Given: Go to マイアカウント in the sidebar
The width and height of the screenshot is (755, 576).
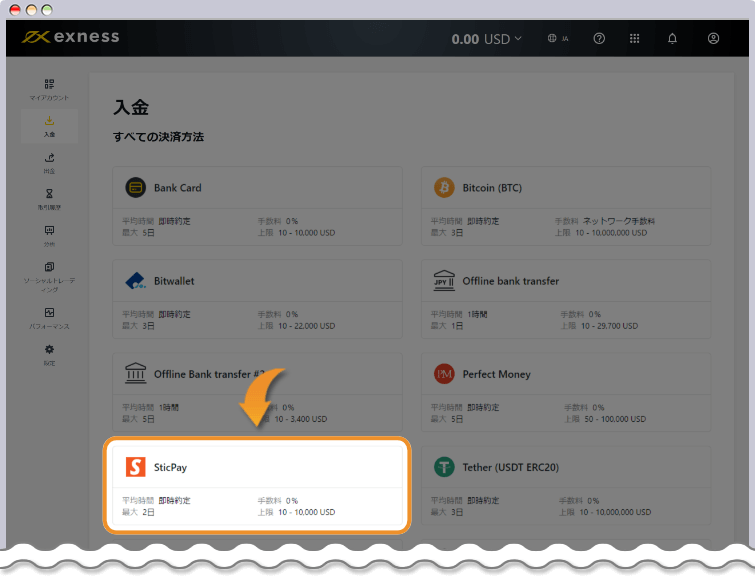Looking at the screenshot, I should click(x=49, y=90).
